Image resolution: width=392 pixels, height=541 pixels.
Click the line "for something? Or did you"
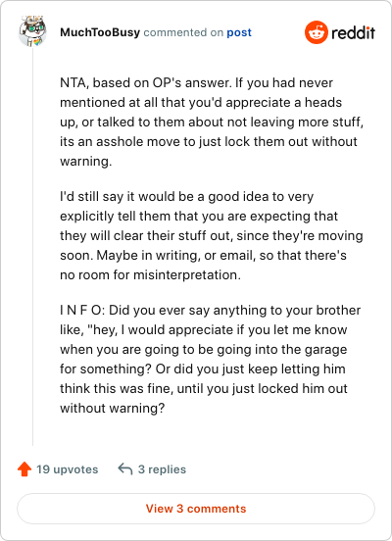click(x=203, y=369)
